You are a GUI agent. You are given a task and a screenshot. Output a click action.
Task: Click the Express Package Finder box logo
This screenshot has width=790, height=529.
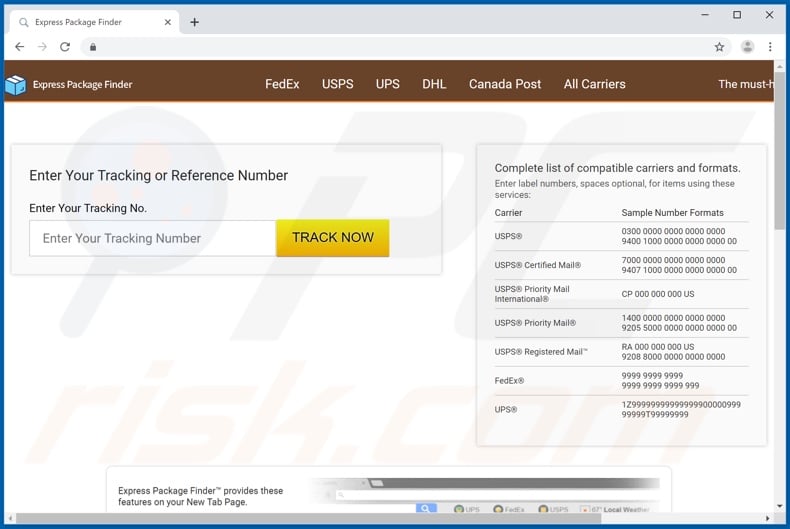tap(15, 85)
